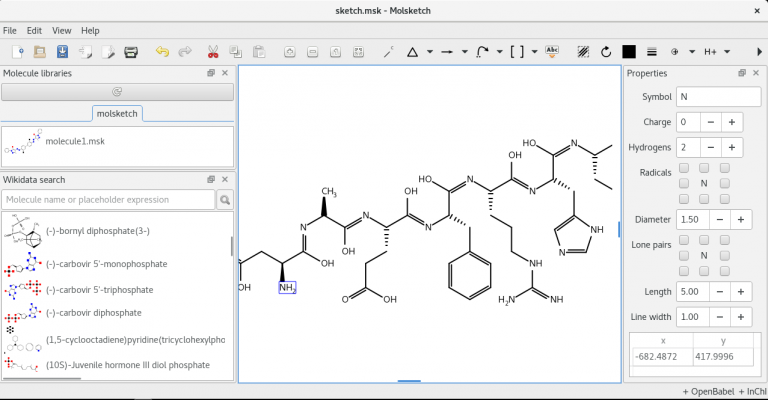Image resolution: width=768 pixels, height=400 pixels.
Task: Open the Edit menu
Action: coord(34,31)
